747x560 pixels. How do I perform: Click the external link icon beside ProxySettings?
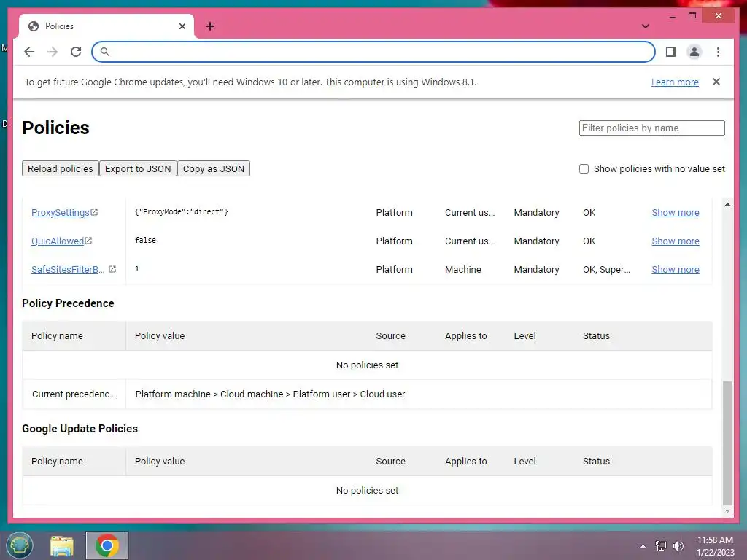point(94,212)
